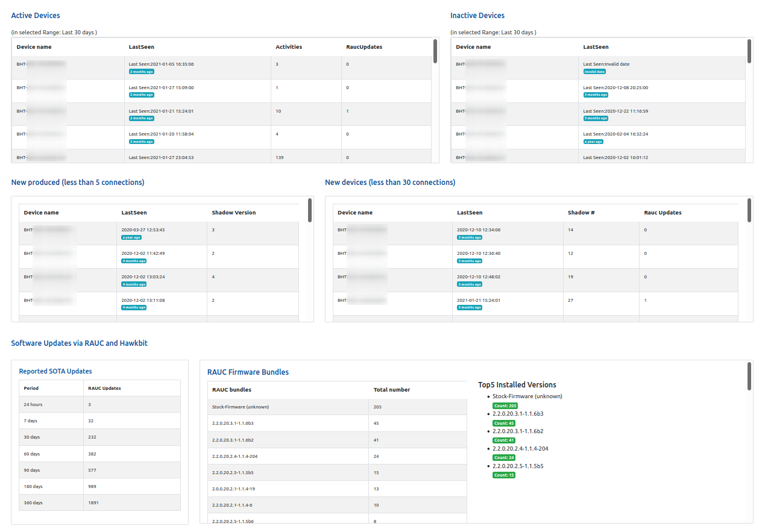765x532 pixels.
Task: Click the Active Devices table scrollbar
Action: 435,51
